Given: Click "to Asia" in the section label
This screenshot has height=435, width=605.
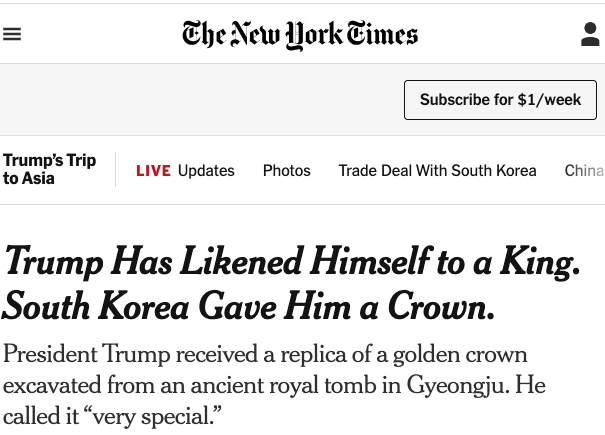Looking at the screenshot, I should point(29,179).
